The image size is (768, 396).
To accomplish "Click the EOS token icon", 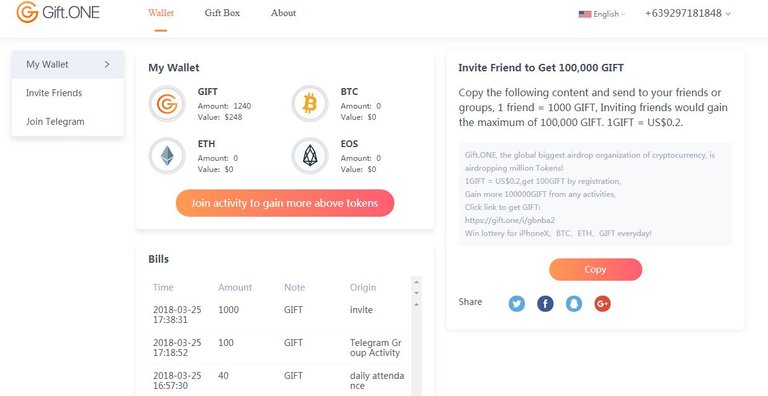I will click(310, 156).
